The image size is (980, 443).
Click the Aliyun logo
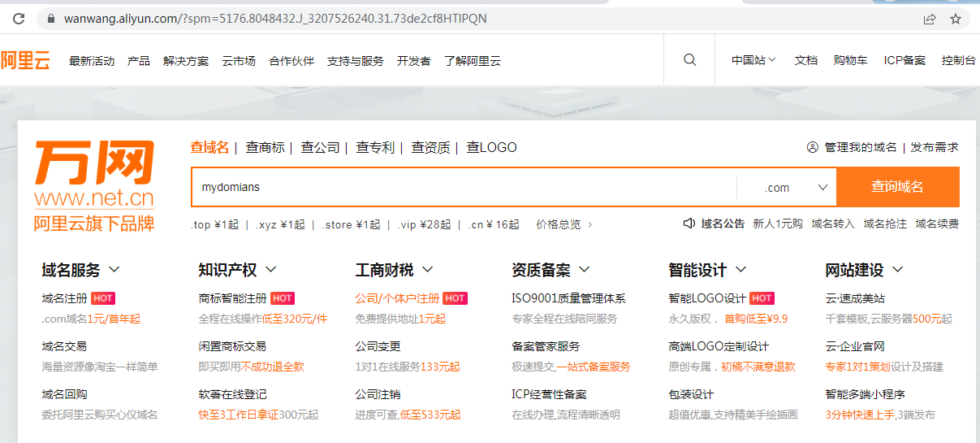pyautogui.click(x=25, y=60)
